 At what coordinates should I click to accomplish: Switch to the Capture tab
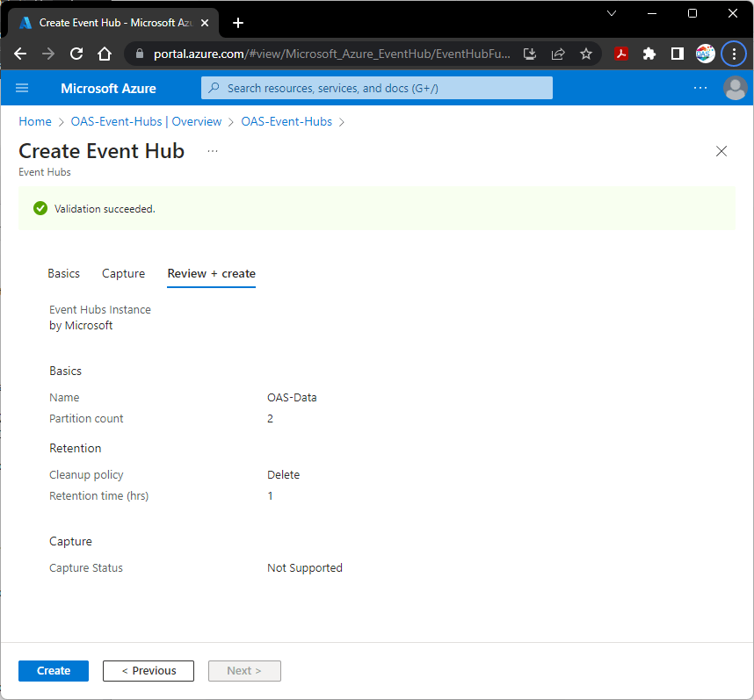click(123, 273)
